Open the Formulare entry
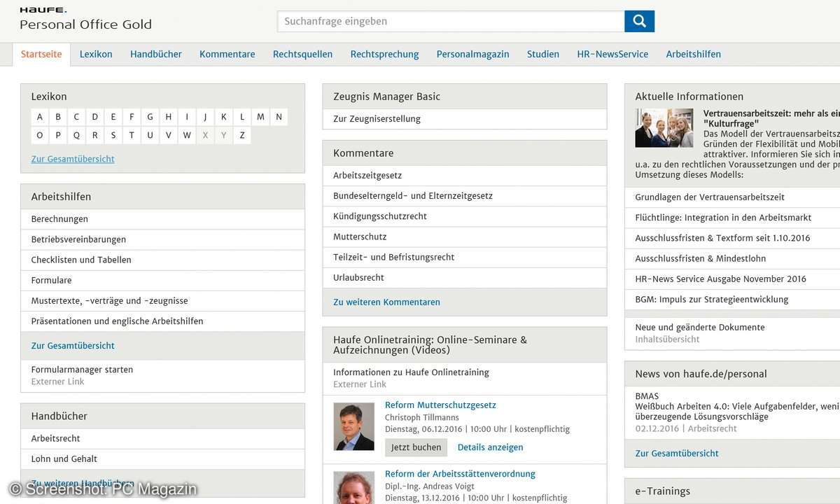This screenshot has width=840, height=504. tap(162, 280)
